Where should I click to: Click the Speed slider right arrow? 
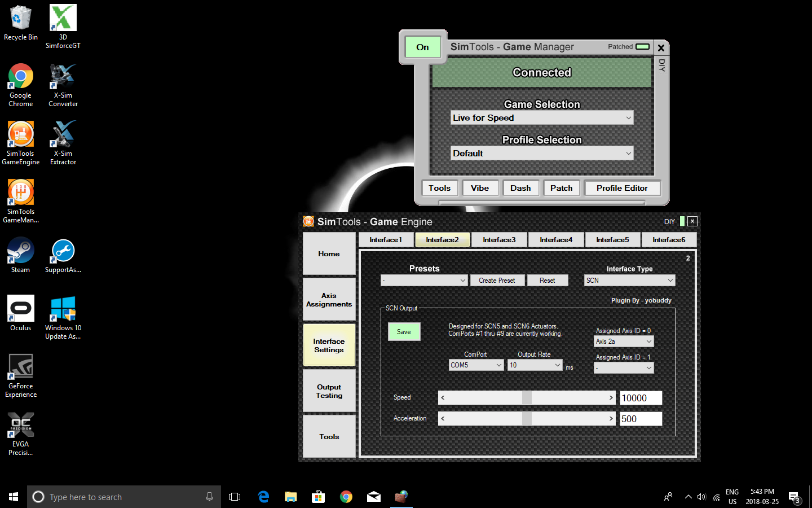(611, 398)
